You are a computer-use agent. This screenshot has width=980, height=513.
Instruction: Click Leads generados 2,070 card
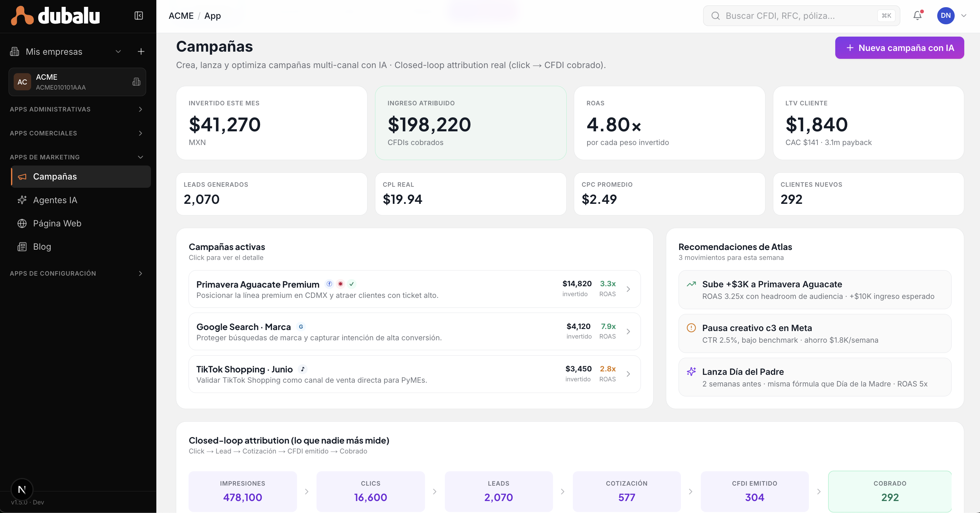271,194
